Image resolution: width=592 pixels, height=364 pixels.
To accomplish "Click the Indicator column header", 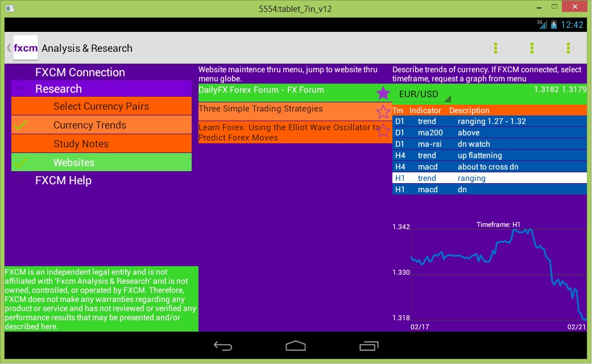I will click(425, 110).
